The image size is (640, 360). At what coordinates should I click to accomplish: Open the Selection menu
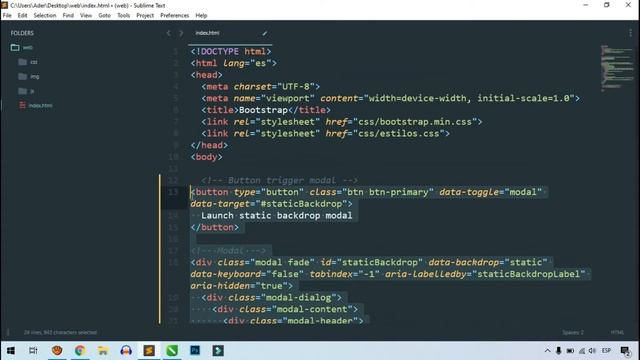(x=44, y=16)
